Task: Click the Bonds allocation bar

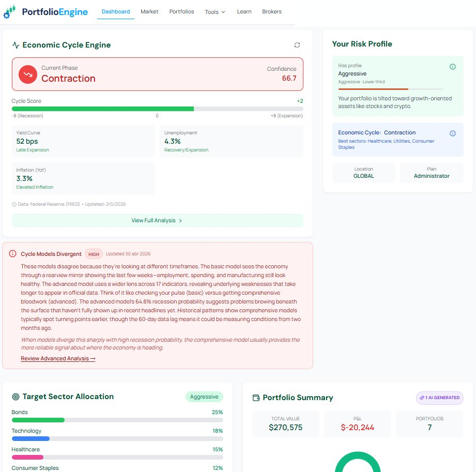Action: point(117,420)
